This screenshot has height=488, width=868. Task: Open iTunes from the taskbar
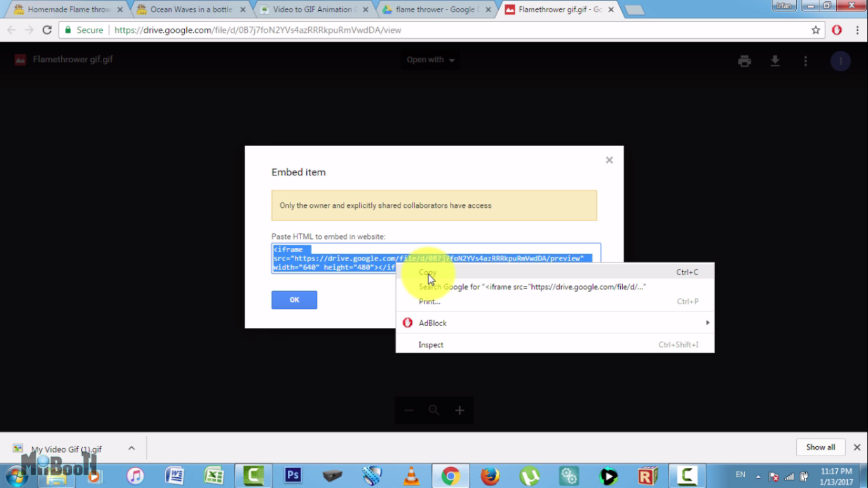tap(135, 475)
